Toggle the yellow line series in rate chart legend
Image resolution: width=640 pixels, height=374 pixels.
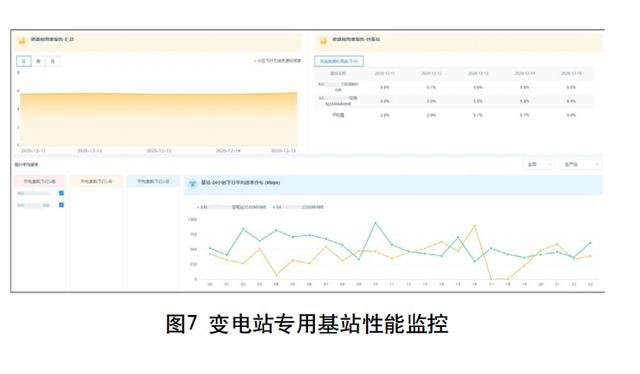(x=232, y=207)
